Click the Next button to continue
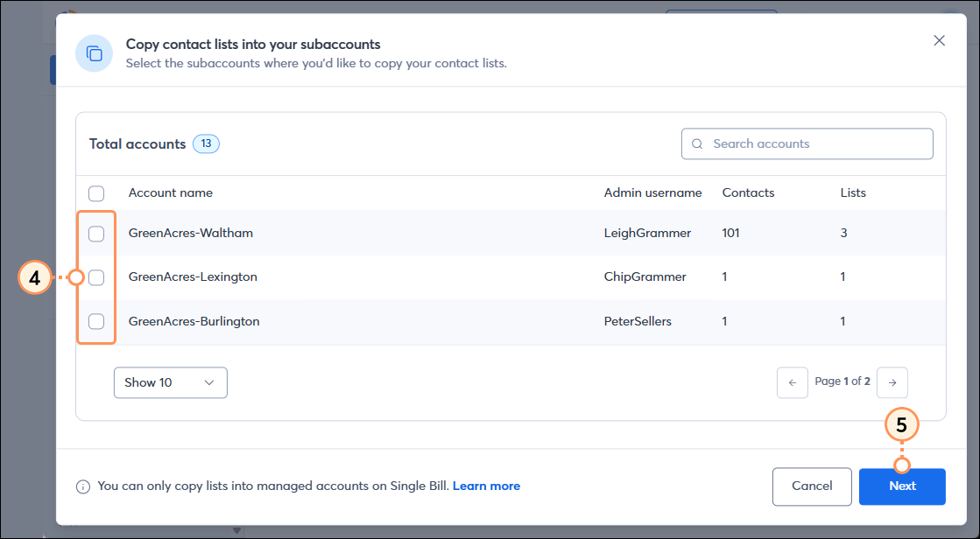 click(902, 486)
